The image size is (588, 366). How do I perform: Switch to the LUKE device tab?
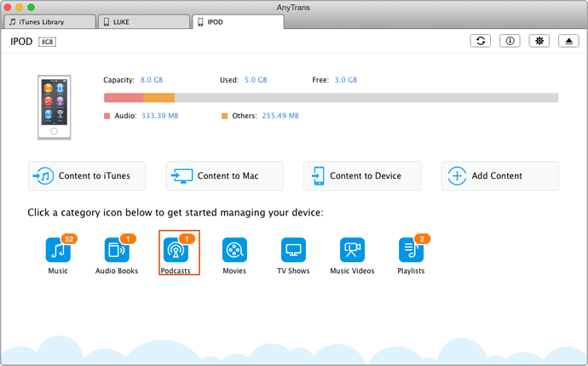[144, 22]
